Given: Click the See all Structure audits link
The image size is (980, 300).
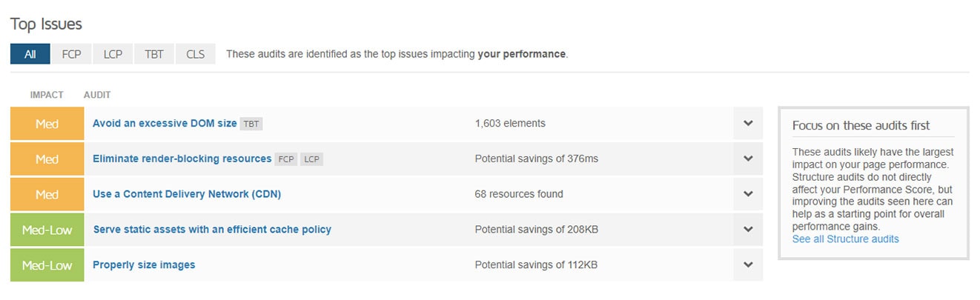Looking at the screenshot, I should point(845,239).
